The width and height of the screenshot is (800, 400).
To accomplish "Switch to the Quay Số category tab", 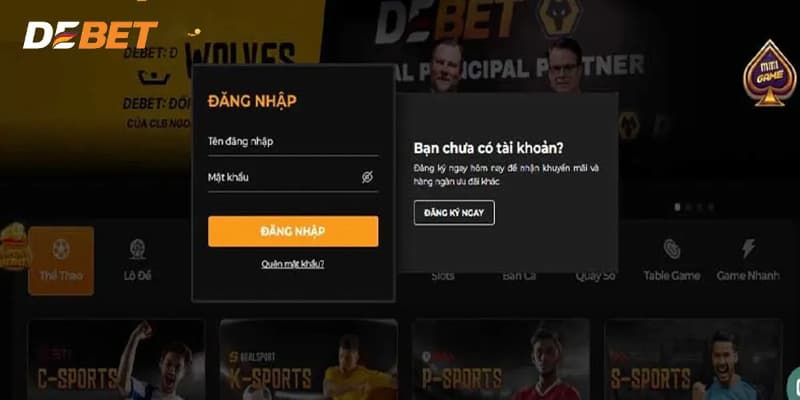I will [x=595, y=276].
